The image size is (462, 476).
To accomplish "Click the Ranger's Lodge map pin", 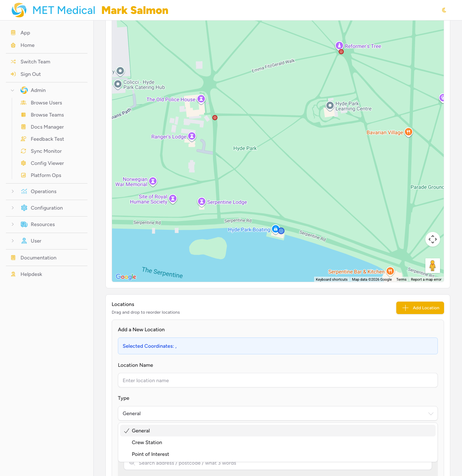I will (192, 136).
